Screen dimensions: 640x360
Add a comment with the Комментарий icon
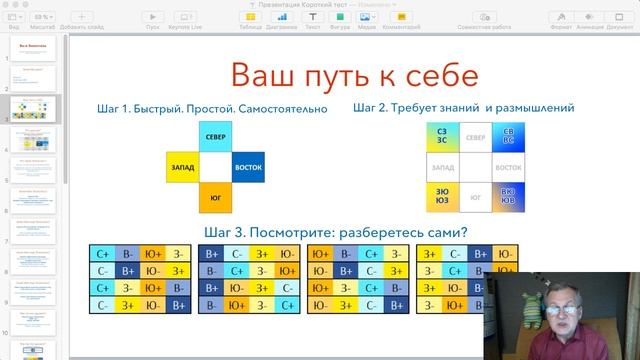(402, 17)
